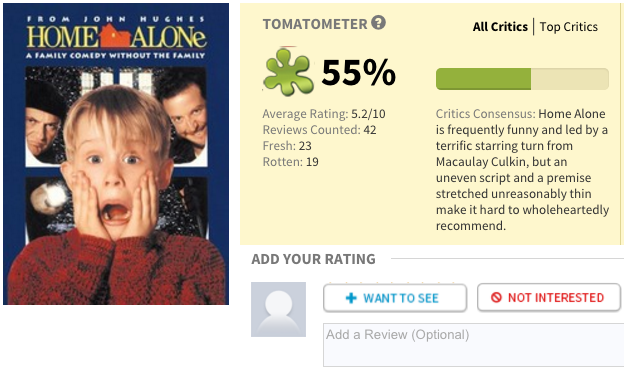
Task: Click the 55% Tomatometer score
Action: (x=359, y=72)
